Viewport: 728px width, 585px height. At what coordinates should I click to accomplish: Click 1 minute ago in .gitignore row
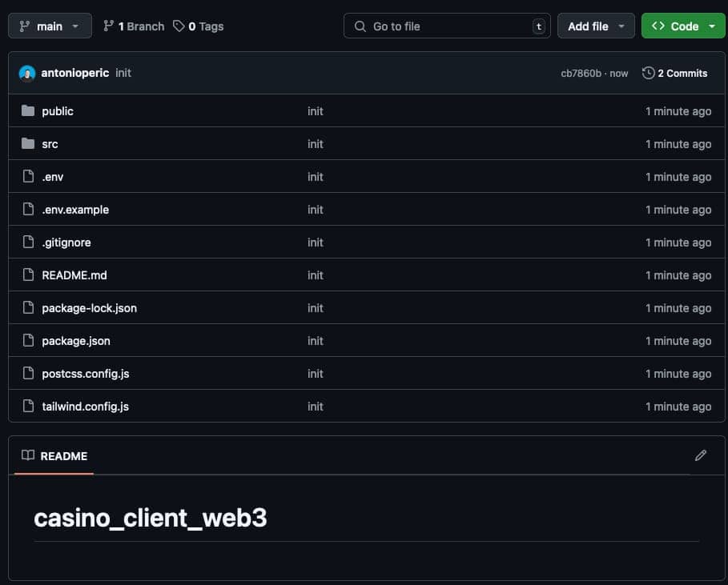678,242
